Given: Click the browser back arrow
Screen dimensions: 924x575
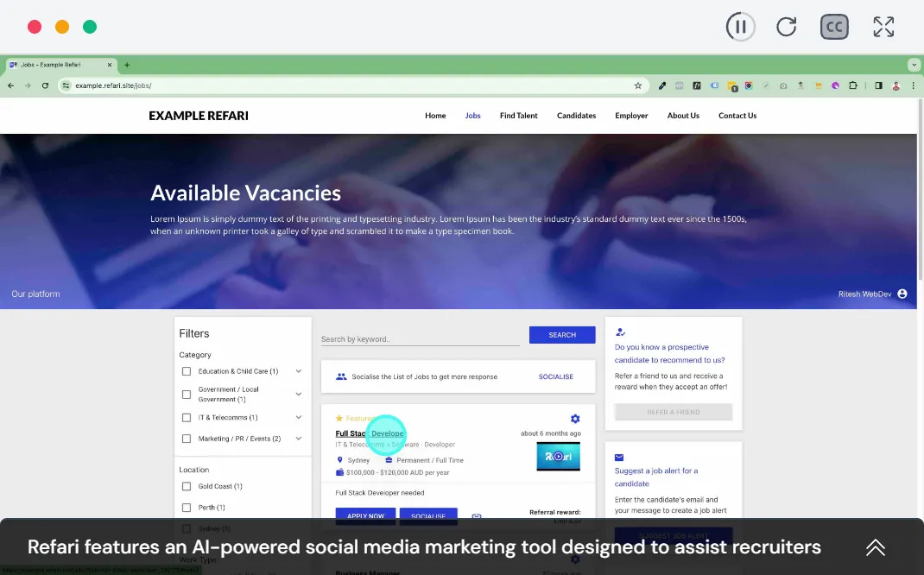Looking at the screenshot, I should coord(10,85).
